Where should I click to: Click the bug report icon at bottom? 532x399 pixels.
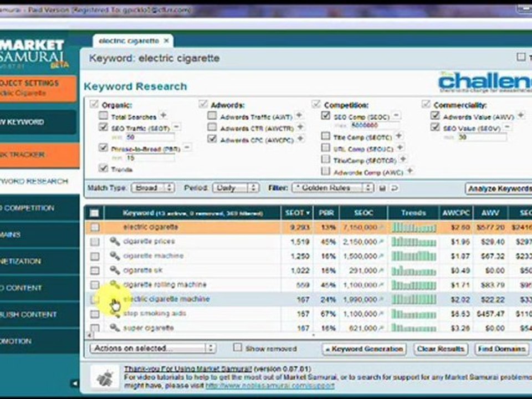pyautogui.click(x=105, y=377)
